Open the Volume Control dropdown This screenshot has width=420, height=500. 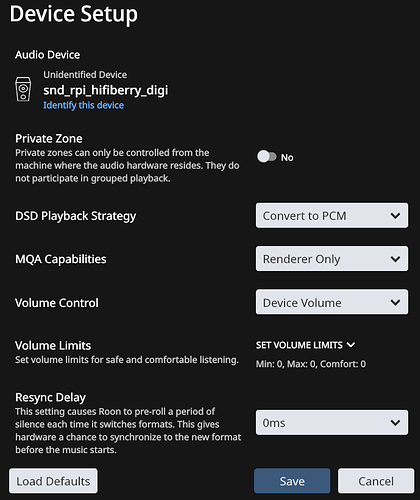coord(332,302)
